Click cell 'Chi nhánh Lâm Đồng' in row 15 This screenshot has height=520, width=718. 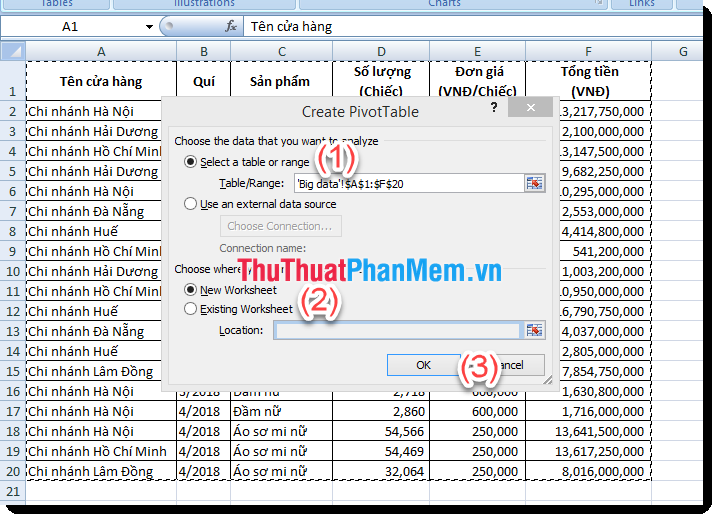[94, 371]
